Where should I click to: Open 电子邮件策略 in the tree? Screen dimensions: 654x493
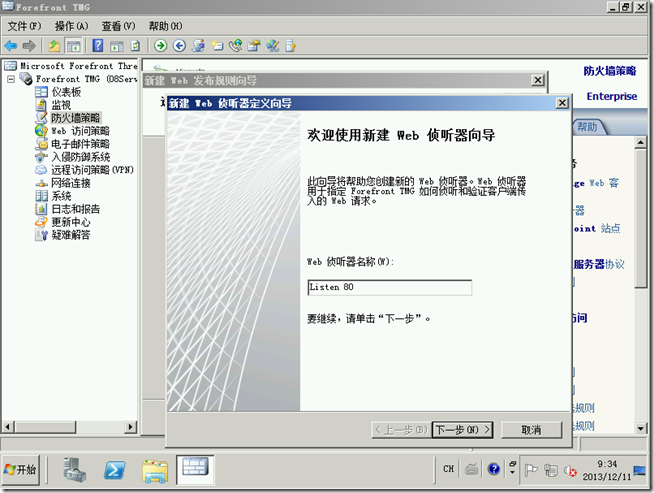click(80, 144)
